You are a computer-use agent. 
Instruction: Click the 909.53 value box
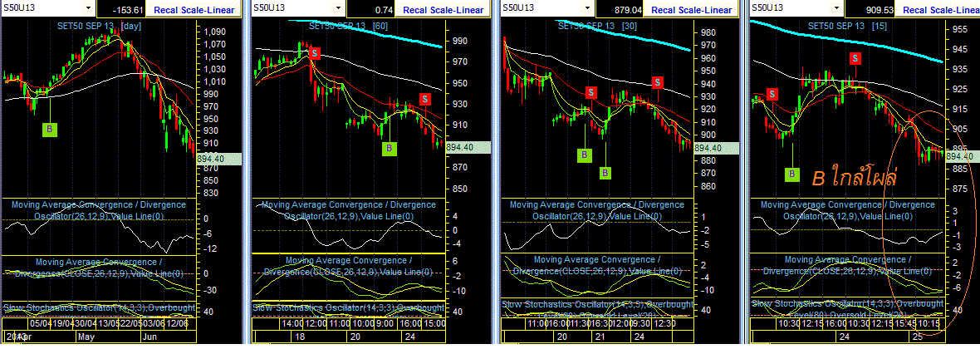(870, 10)
